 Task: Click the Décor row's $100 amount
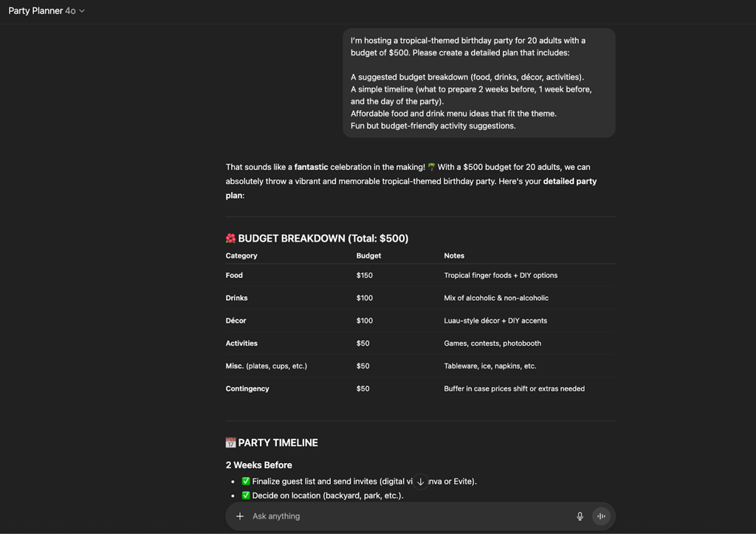[365, 321]
